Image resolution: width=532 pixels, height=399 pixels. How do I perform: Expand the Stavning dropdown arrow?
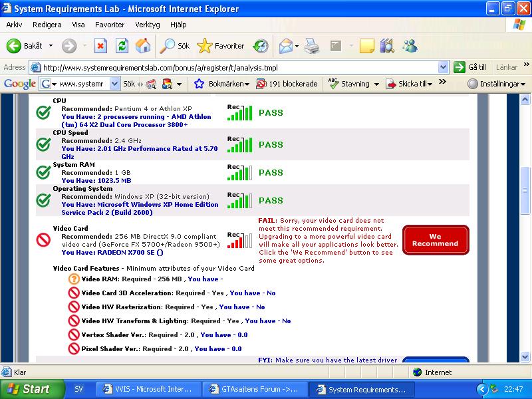tap(376, 84)
